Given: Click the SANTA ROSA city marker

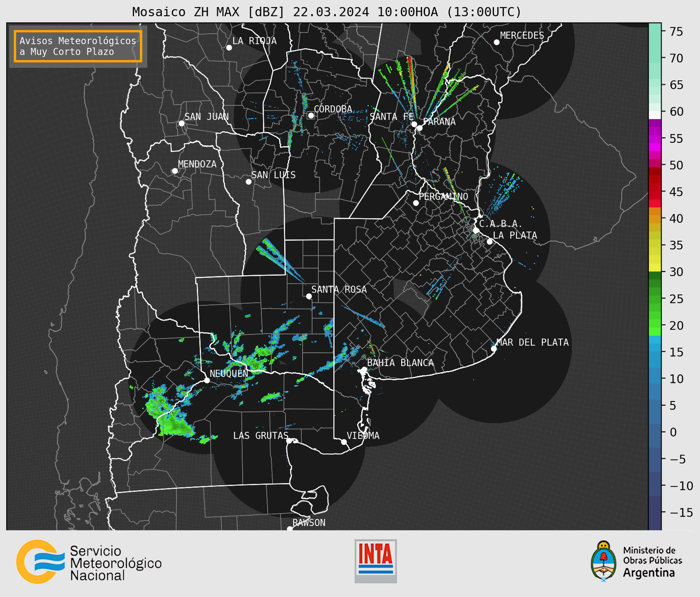Looking at the screenshot, I should (309, 296).
